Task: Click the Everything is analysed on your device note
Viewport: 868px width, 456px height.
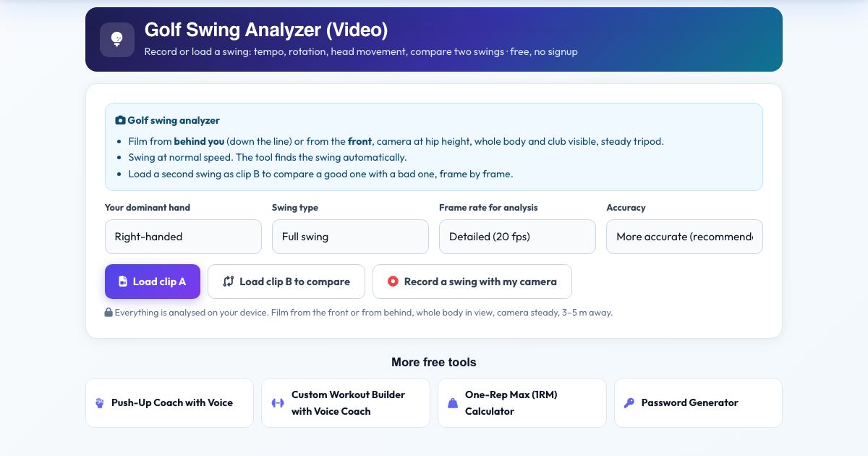Action: click(363, 313)
